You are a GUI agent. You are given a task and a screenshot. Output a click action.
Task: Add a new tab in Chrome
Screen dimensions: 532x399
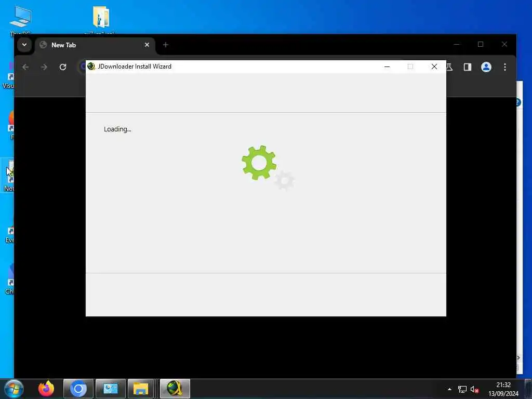click(166, 45)
